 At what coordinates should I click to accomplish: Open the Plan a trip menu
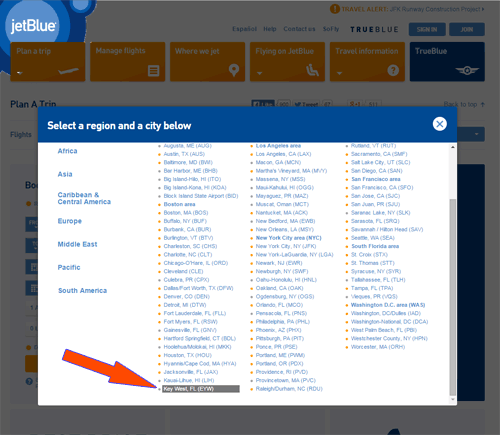48,62
